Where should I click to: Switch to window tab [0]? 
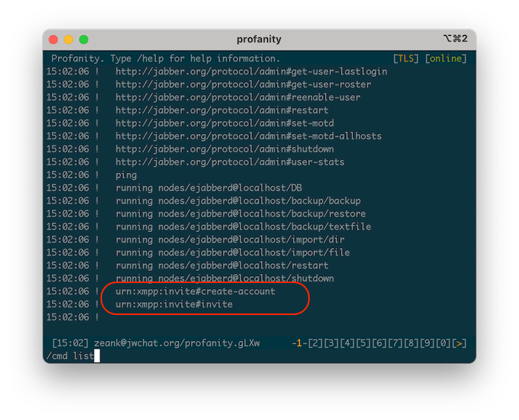pos(443,343)
